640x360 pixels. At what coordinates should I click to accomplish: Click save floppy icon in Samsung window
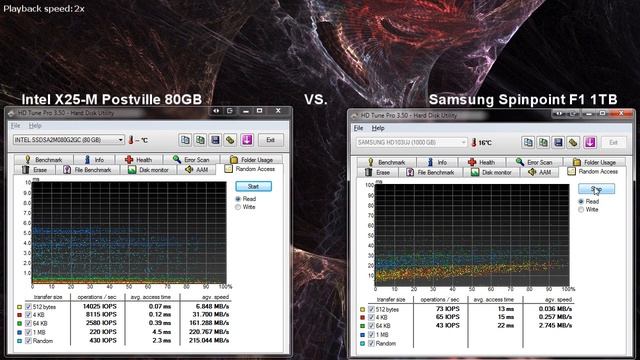point(558,142)
